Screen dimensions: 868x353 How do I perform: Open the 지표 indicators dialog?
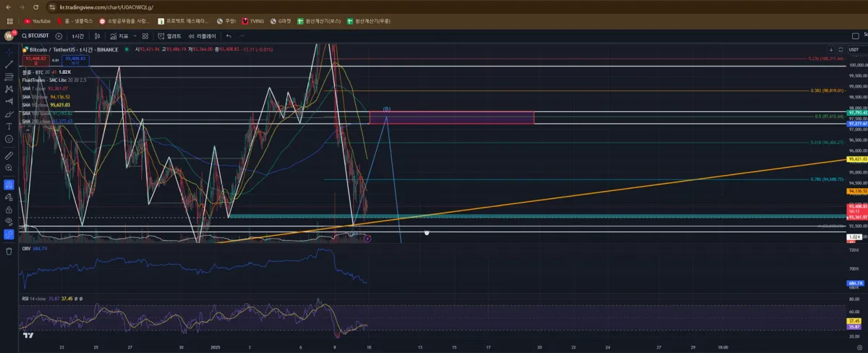point(119,35)
